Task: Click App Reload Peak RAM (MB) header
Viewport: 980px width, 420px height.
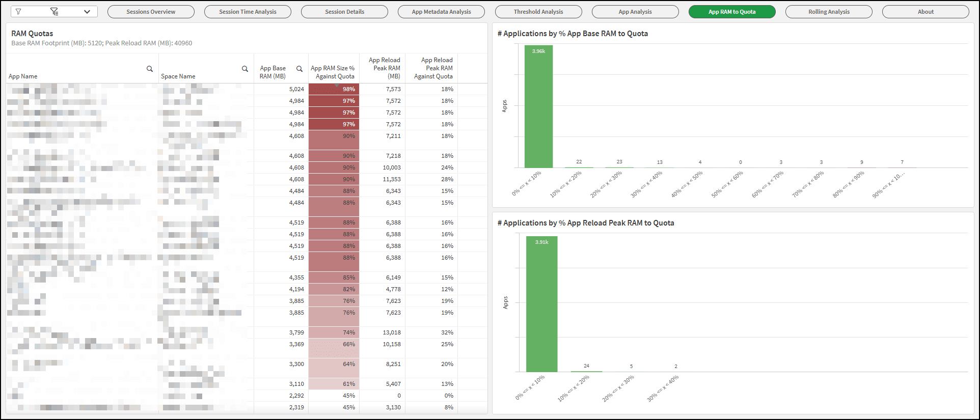Action: click(385, 68)
